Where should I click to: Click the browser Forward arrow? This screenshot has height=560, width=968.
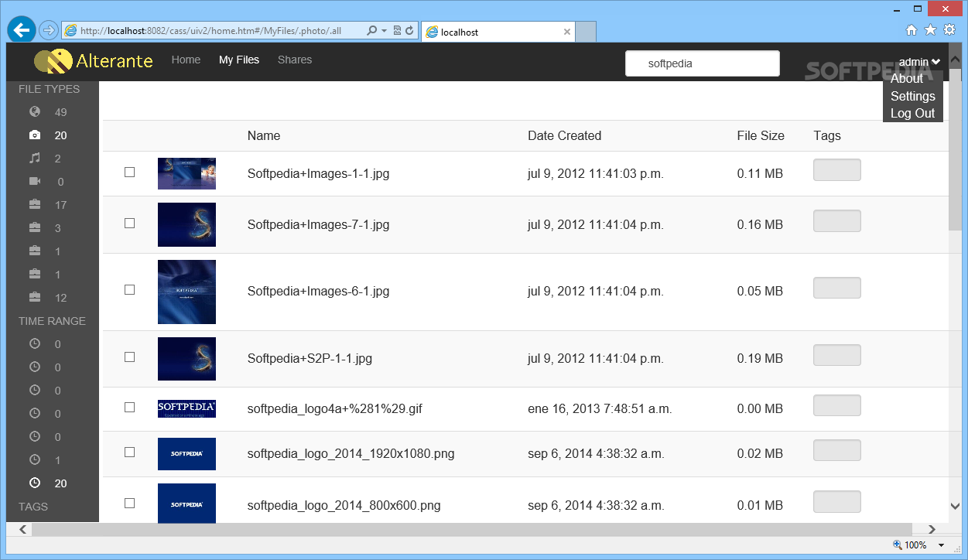(x=48, y=30)
